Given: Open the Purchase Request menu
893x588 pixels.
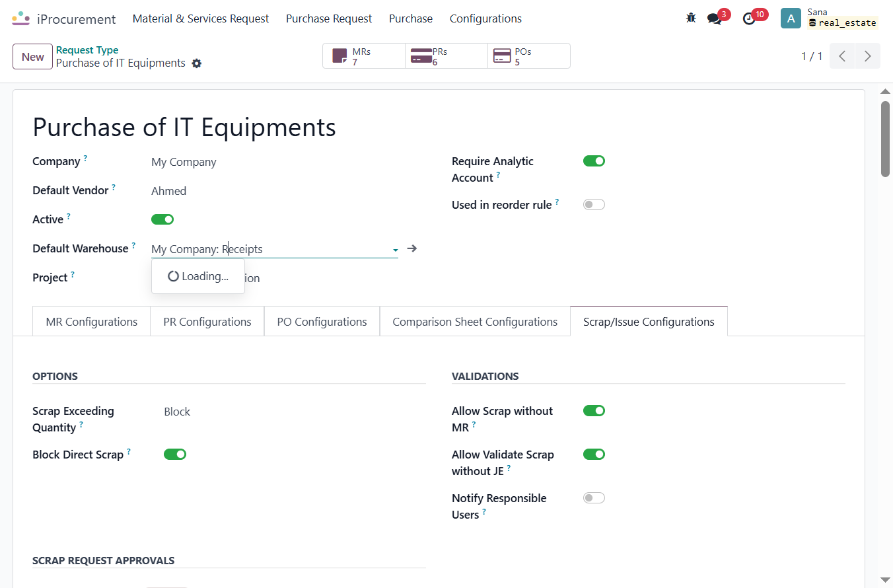Looking at the screenshot, I should [329, 18].
